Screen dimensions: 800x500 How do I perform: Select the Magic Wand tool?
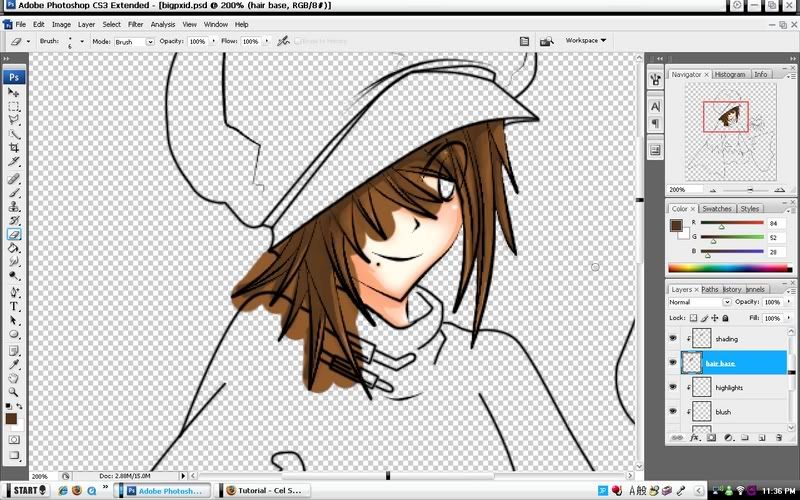pos(13,134)
